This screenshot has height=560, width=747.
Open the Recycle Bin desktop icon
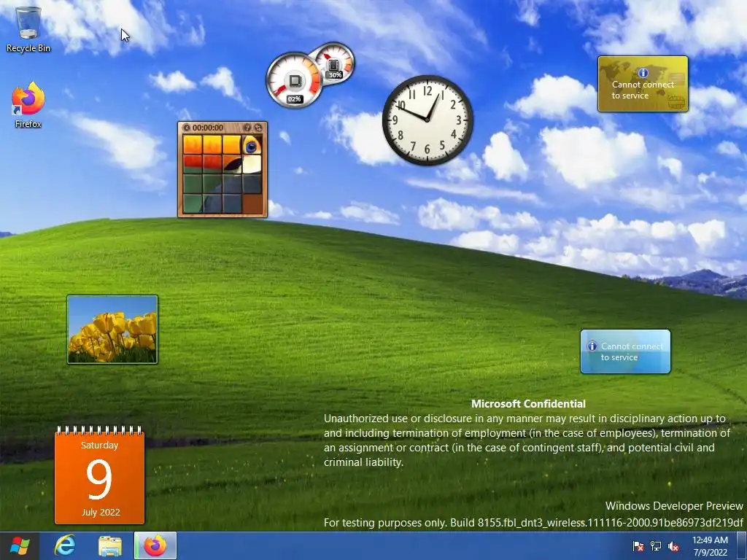point(28,28)
